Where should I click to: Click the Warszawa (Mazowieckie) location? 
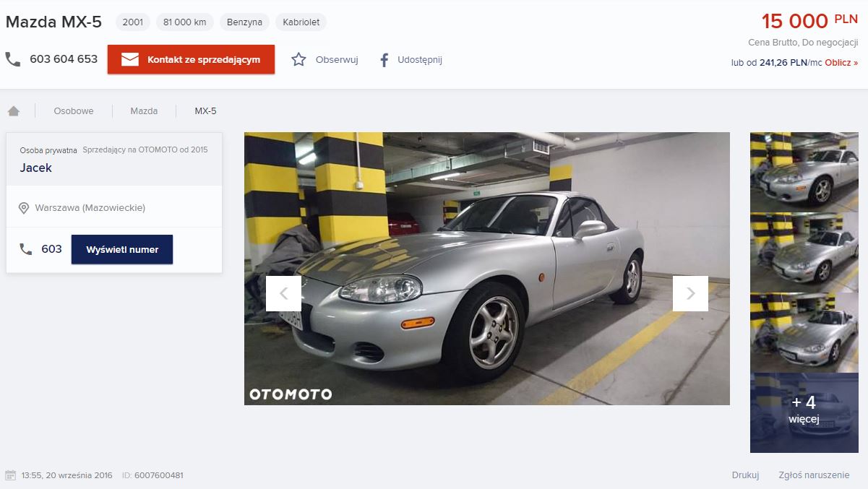pos(90,208)
